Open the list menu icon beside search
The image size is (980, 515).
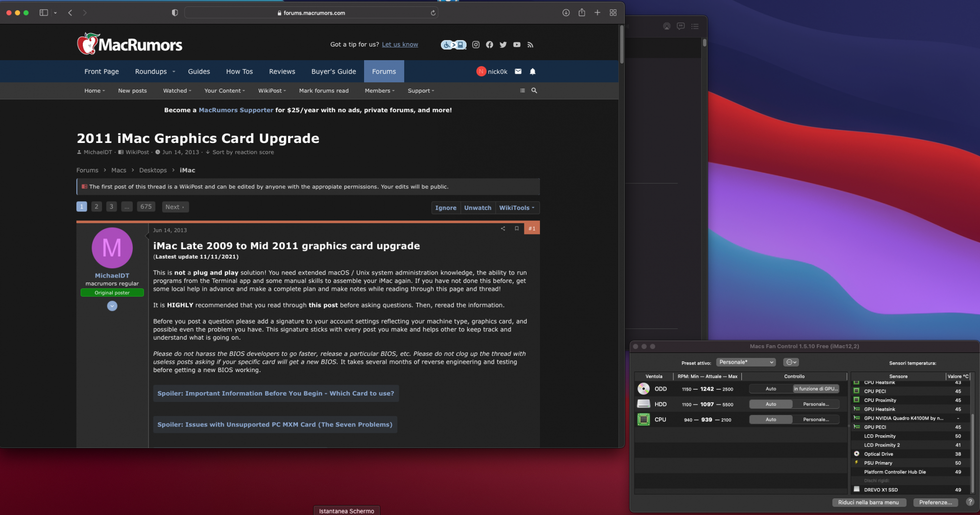[522, 91]
